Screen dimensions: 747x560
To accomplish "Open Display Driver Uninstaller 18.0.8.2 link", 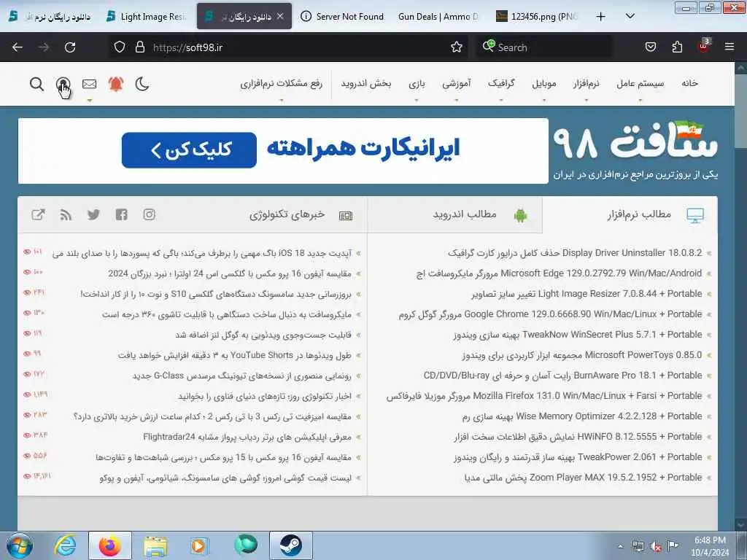I will coord(575,253).
